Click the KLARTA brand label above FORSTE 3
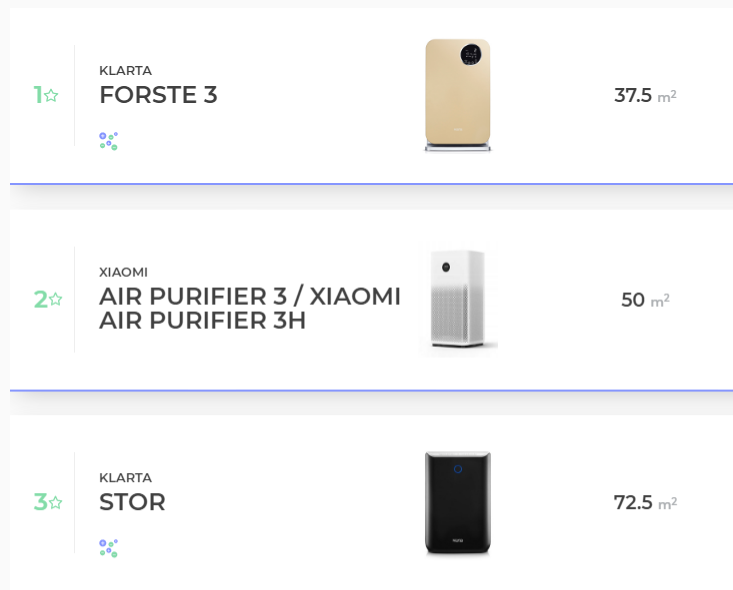This screenshot has height=590, width=733. click(125, 71)
